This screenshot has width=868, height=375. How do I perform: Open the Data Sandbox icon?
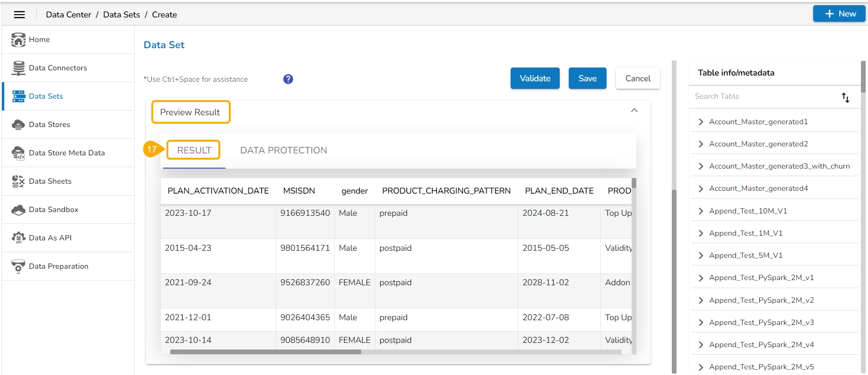click(18, 210)
